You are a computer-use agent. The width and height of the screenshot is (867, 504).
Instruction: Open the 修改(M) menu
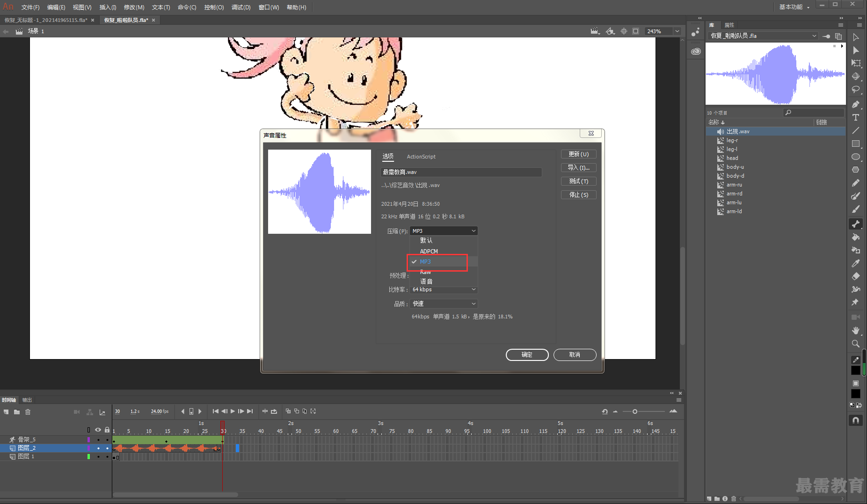[134, 7]
